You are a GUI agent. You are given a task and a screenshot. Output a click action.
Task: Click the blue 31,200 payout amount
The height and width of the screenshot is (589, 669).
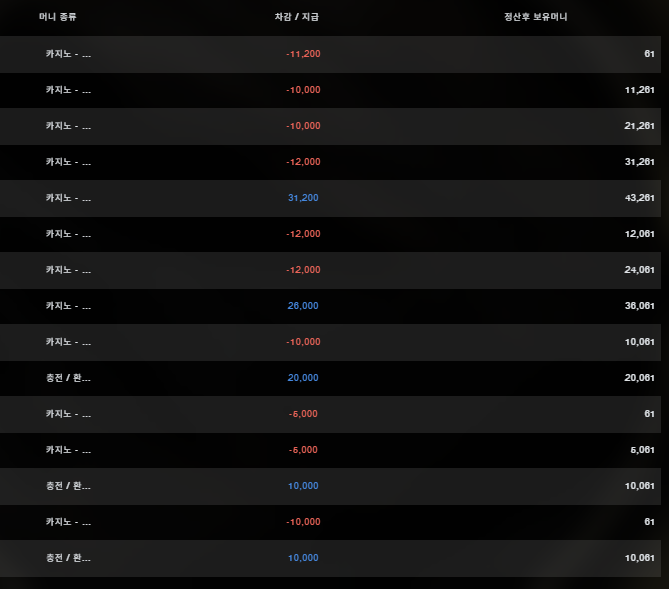pos(303,198)
